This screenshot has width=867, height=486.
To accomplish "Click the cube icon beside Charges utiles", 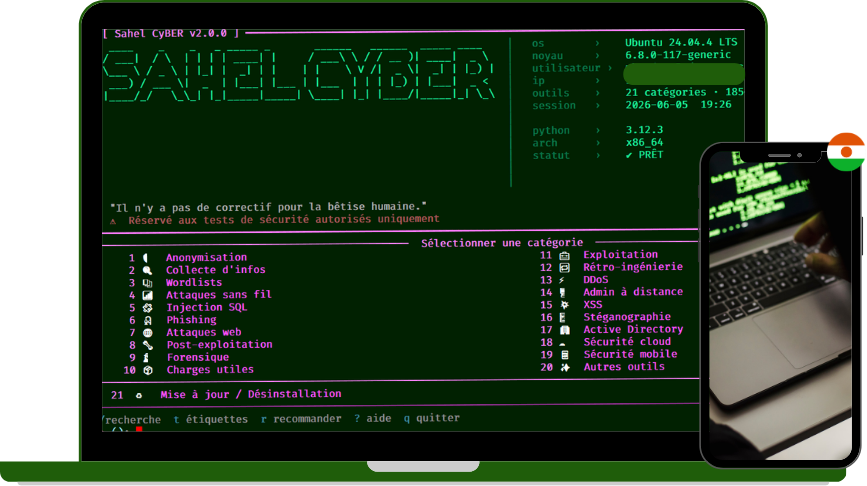I will tap(148, 370).
